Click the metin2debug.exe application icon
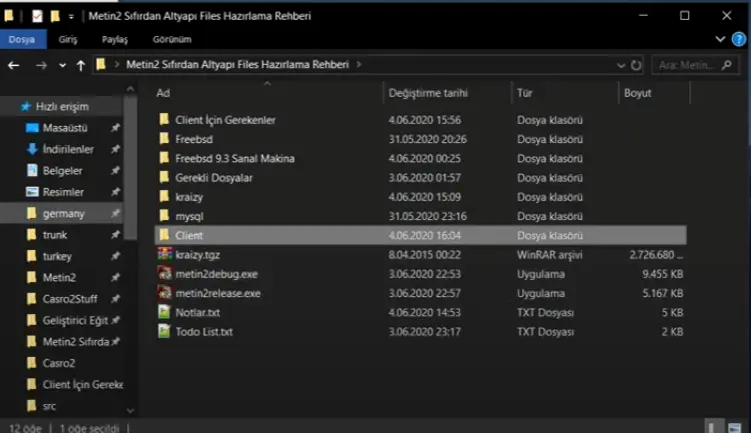This screenshot has width=751, height=433. [165, 273]
